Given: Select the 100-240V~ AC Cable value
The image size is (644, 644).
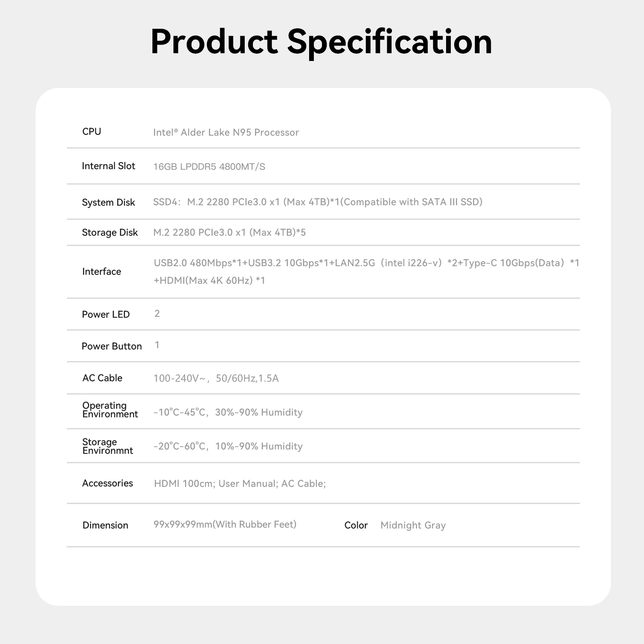Looking at the screenshot, I should 216,378.
